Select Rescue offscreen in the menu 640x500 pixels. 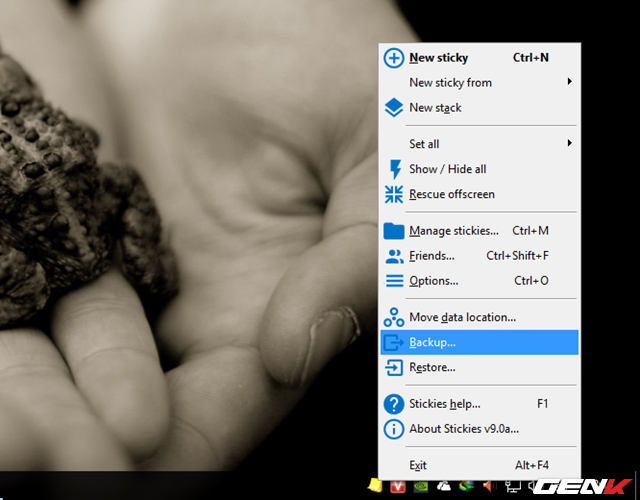point(479,194)
